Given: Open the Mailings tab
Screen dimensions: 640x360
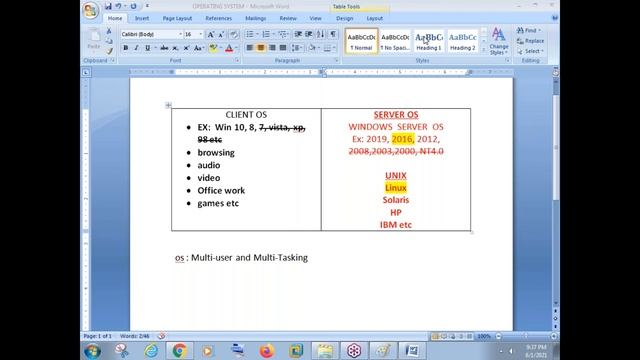Looking at the screenshot, I should (256, 18).
